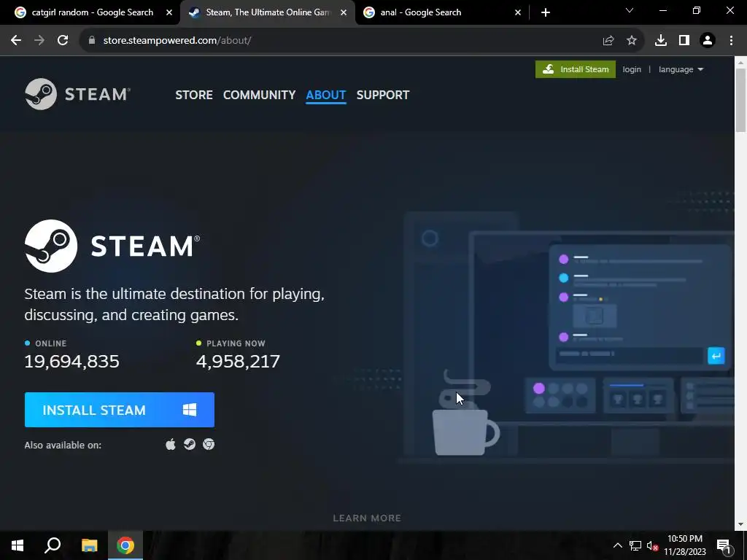Click the Steam logo in the header

click(77, 94)
